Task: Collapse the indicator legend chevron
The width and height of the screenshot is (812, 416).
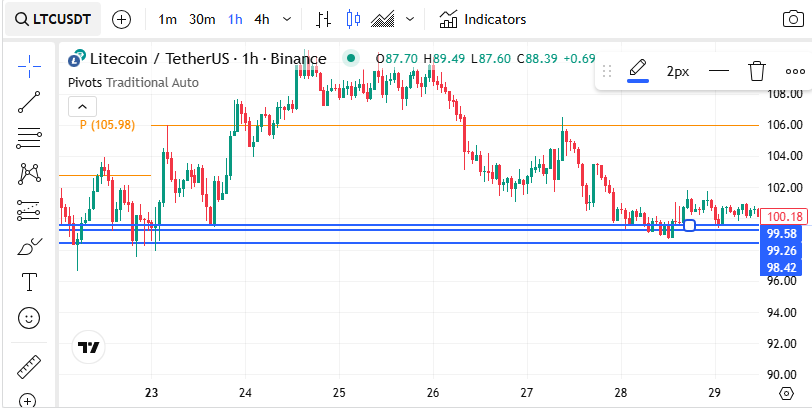Action: (x=82, y=107)
